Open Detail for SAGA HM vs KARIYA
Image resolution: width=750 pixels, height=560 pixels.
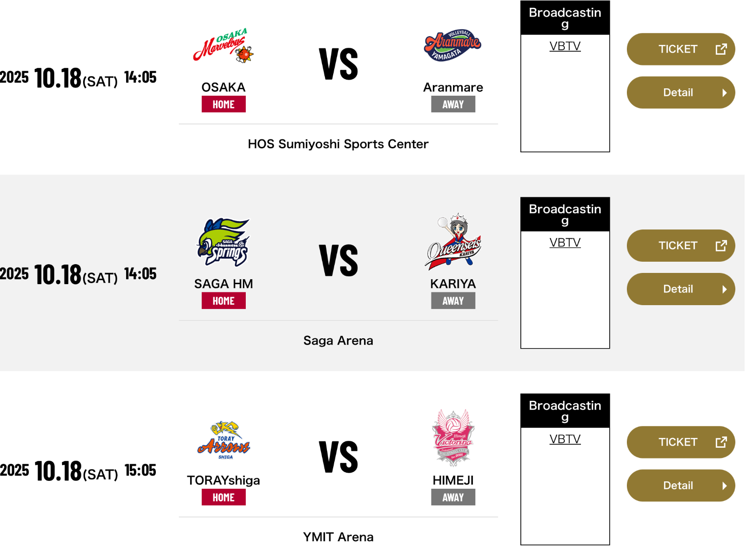click(x=681, y=289)
